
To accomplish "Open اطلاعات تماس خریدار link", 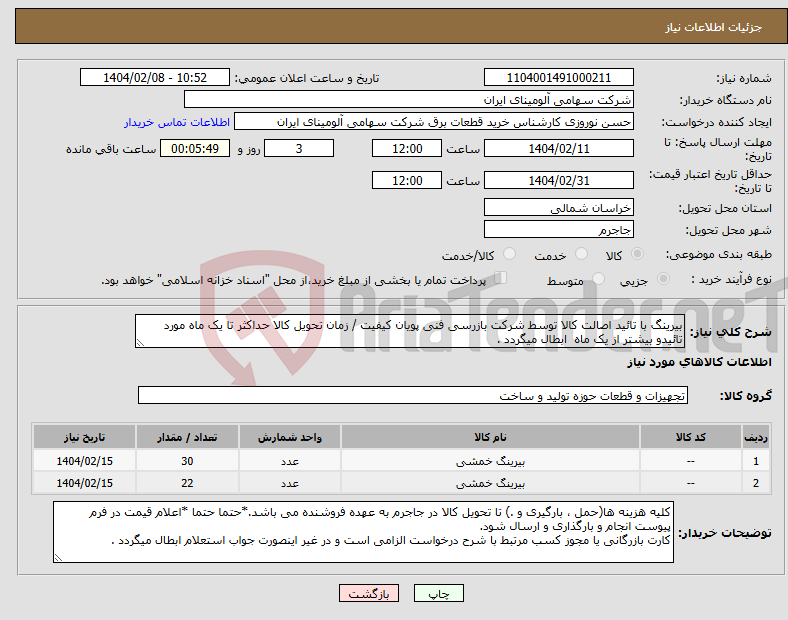I will [x=177, y=122].
